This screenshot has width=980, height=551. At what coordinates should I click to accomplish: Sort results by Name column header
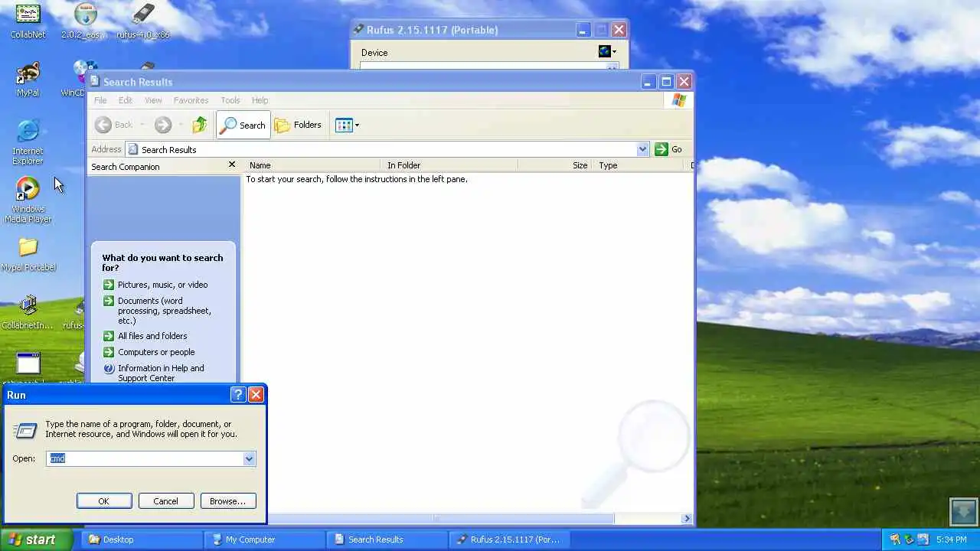click(312, 165)
